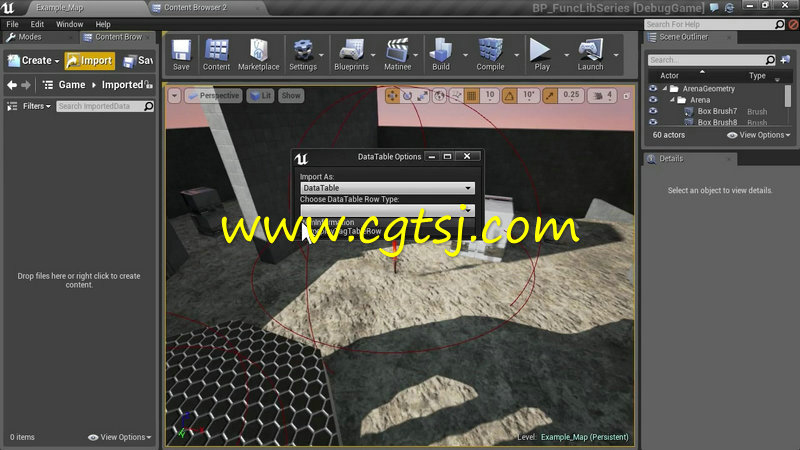Open the Import As DataTable combo box

tap(387, 188)
